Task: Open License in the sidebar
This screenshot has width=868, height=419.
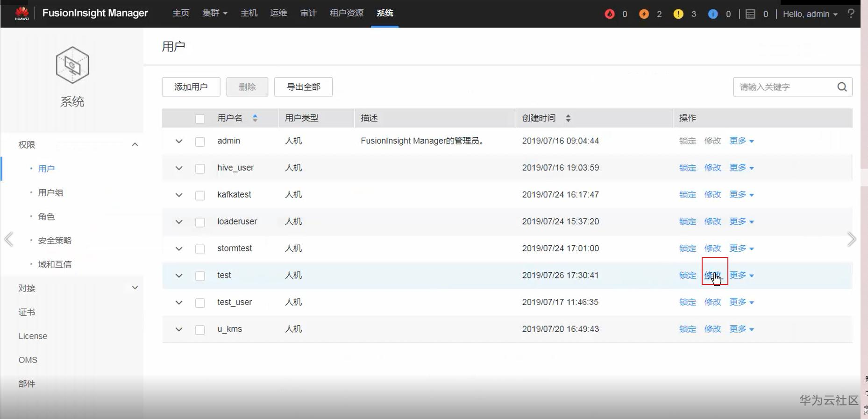Action: tap(33, 336)
